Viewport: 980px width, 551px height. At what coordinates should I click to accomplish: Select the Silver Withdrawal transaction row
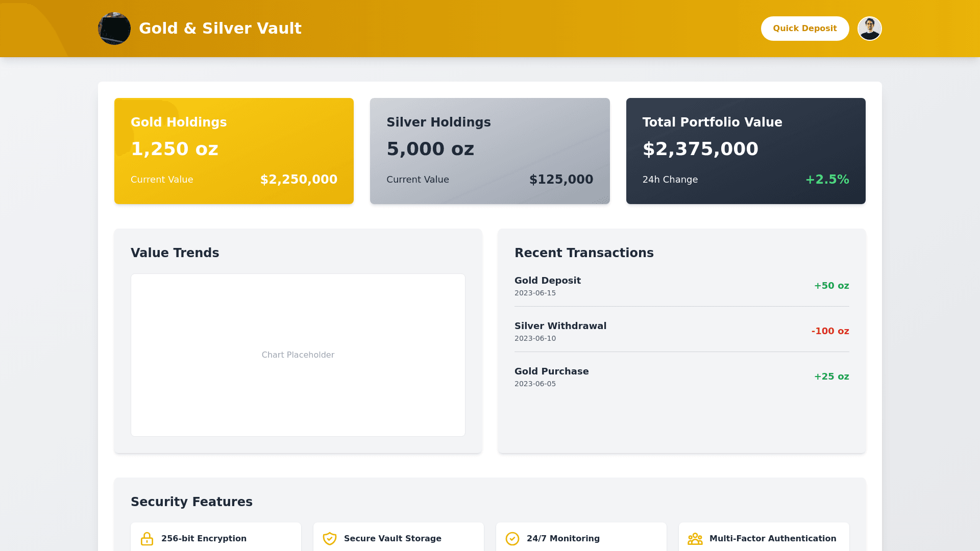click(x=681, y=331)
